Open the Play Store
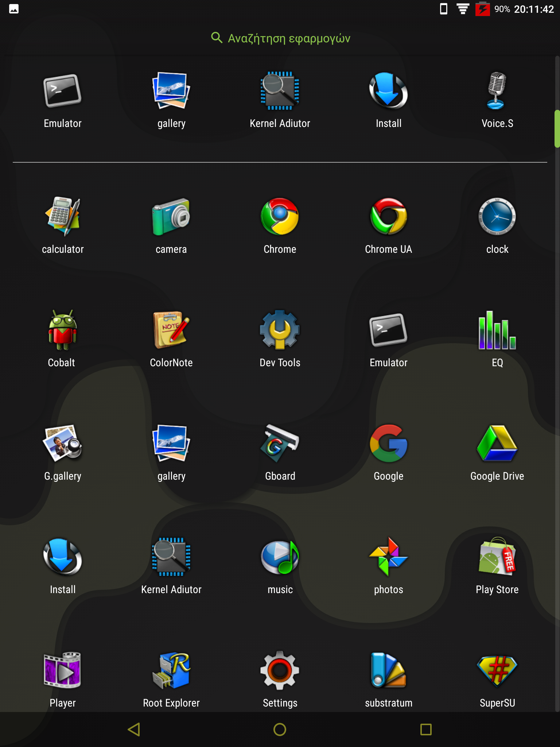 click(497, 566)
